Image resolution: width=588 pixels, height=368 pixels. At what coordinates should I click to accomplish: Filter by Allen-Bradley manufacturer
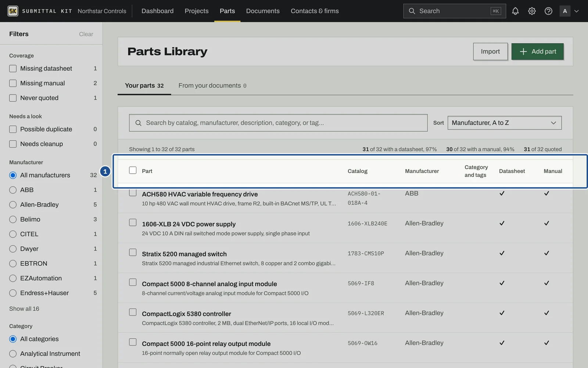click(13, 205)
